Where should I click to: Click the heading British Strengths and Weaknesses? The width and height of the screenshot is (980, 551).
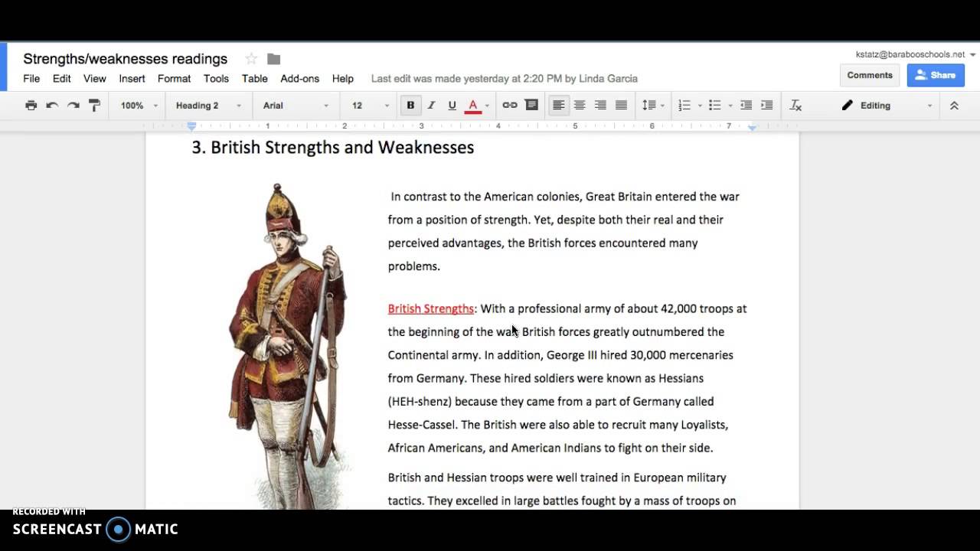[332, 148]
